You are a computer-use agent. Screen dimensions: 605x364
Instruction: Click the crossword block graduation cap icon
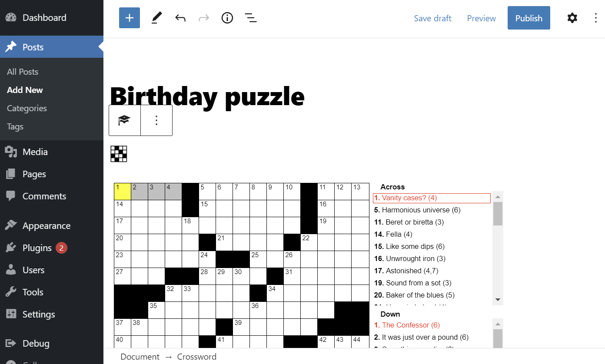click(x=125, y=120)
